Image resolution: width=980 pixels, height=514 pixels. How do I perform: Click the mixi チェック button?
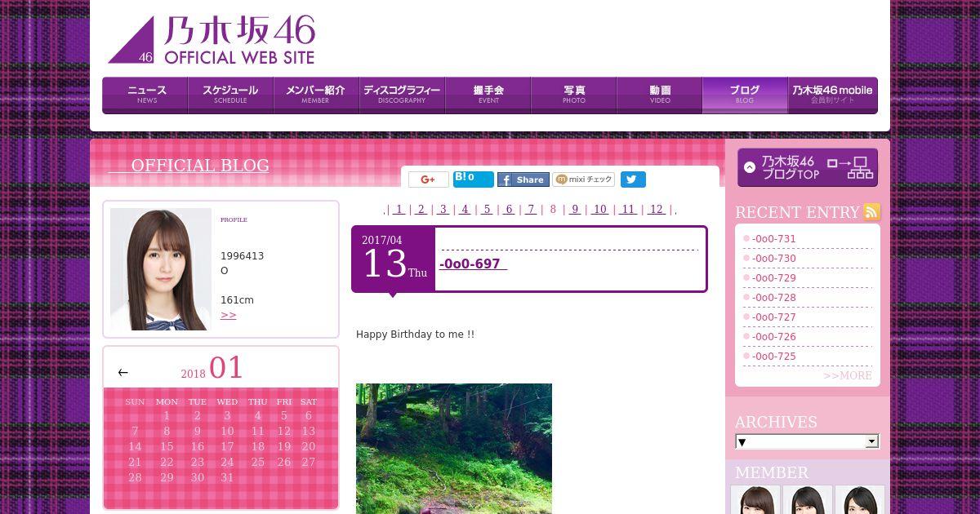tap(583, 179)
